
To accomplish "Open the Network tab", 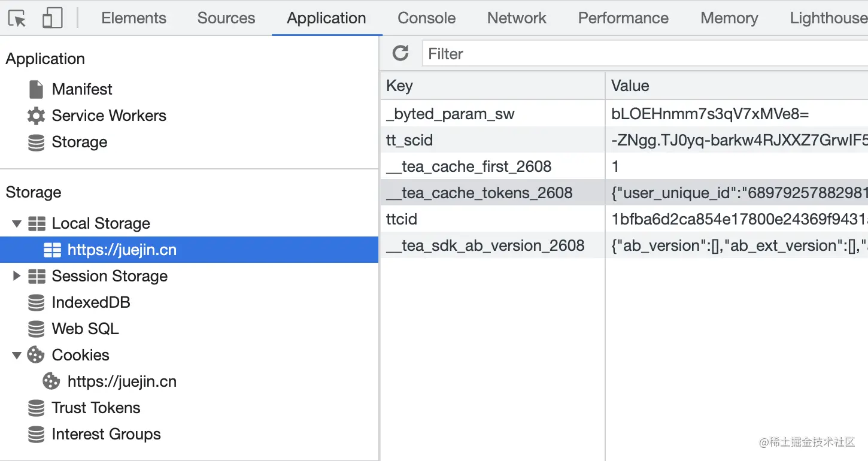I will pos(517,19).
